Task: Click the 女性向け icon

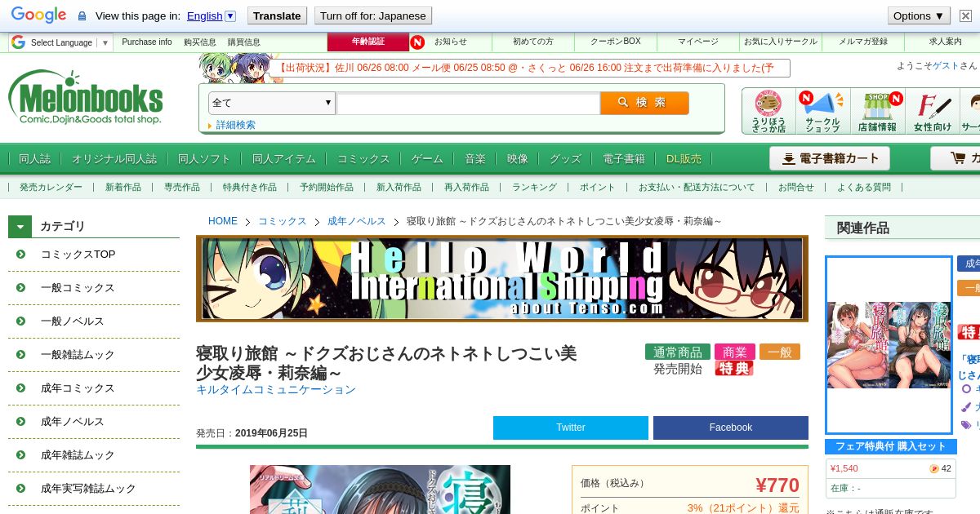Action: (933, 111)
